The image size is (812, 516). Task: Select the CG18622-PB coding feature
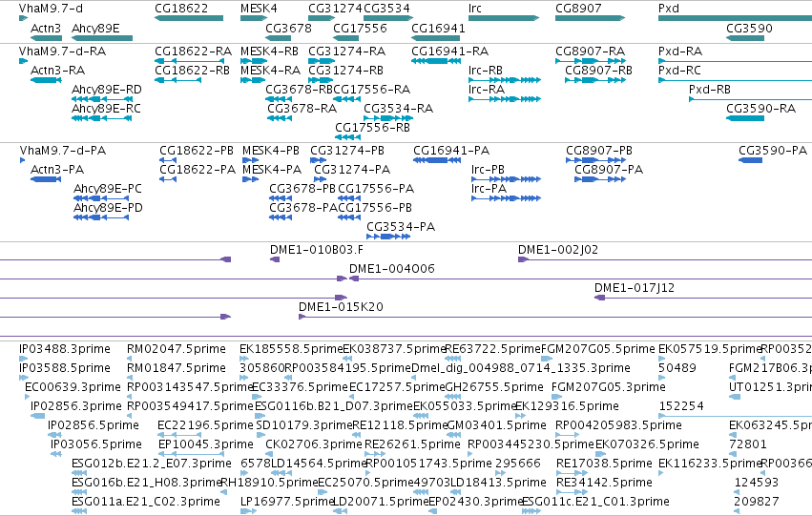(168, 160)
